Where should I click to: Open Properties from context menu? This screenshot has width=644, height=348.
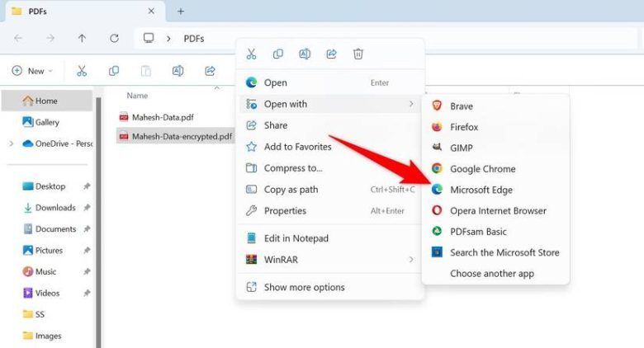click(x=330, y=211)
